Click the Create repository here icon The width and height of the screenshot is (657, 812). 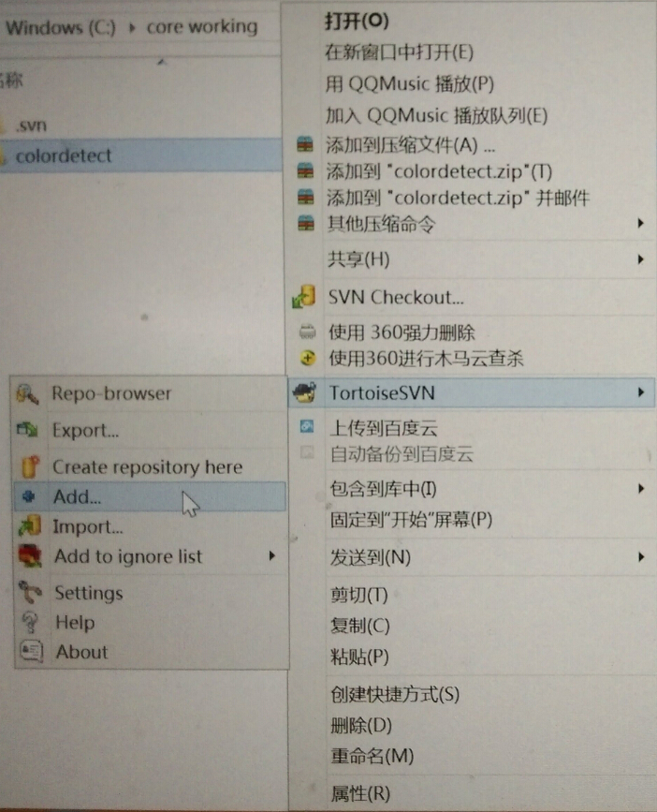(x=30, y=466)
